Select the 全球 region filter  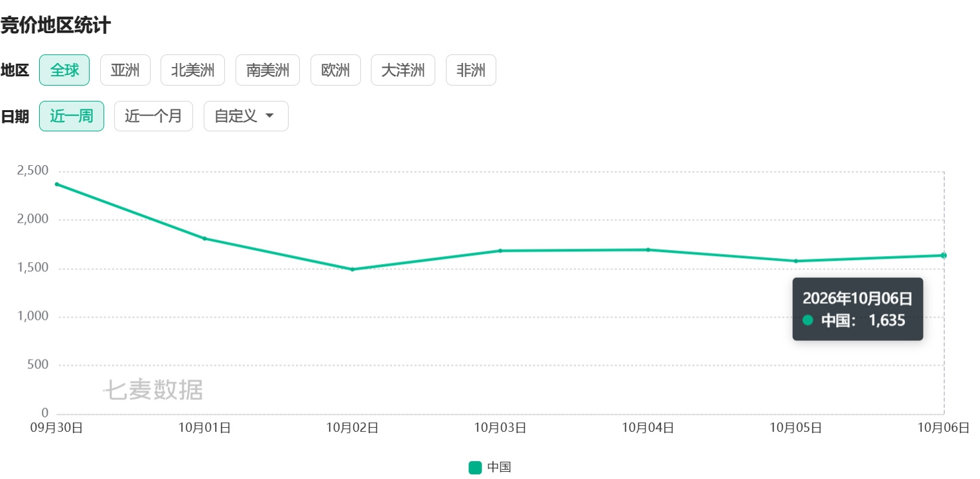pos(64,70)
